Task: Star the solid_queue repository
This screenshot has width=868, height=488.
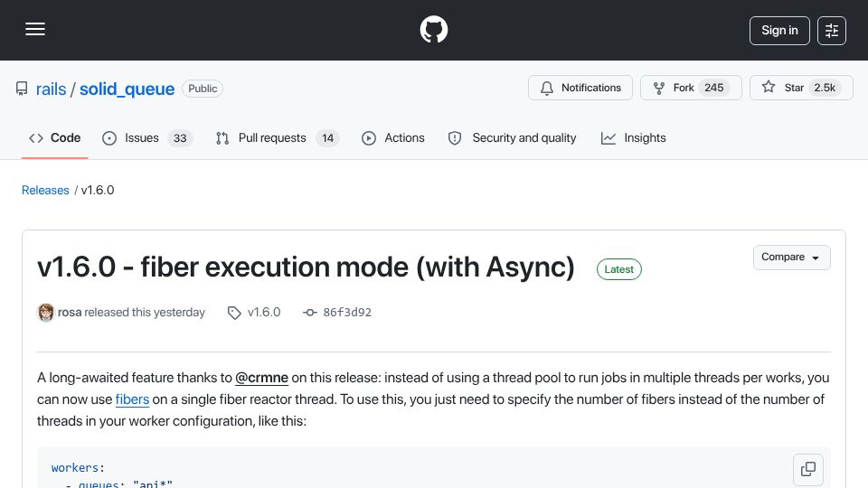Action: pyautogui.click(x=801, y=88)
